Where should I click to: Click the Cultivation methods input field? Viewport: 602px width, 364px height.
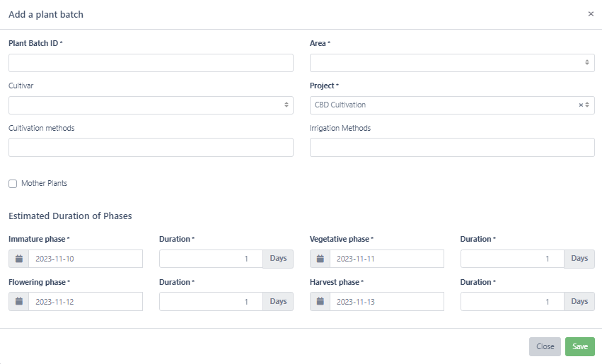click(x=151, y=147)
